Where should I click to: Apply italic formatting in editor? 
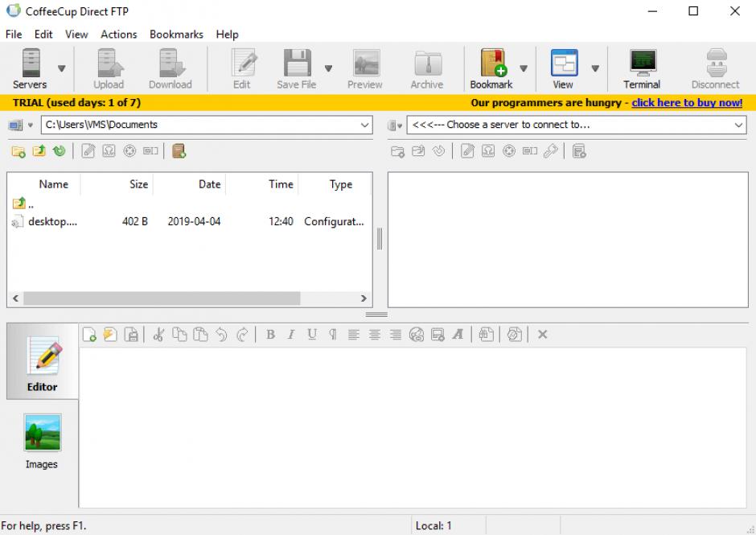point(291,335)
